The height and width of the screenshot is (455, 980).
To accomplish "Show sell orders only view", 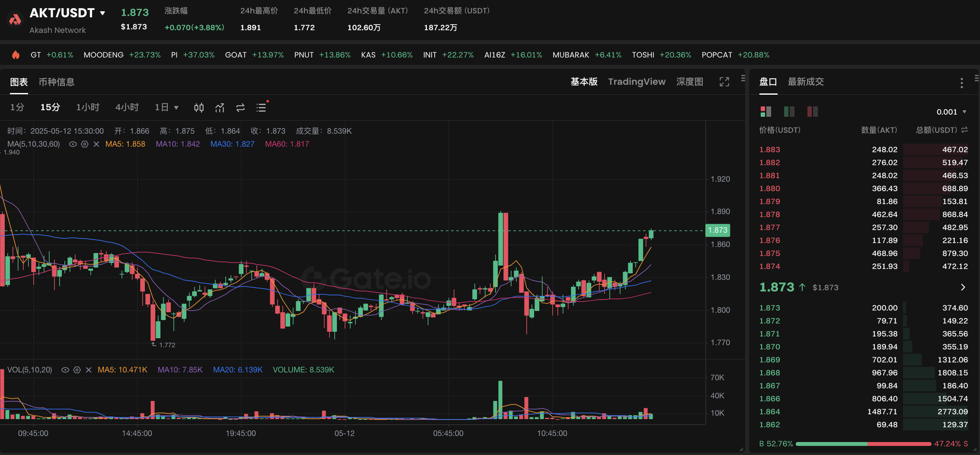I will (x=813, y=112).
